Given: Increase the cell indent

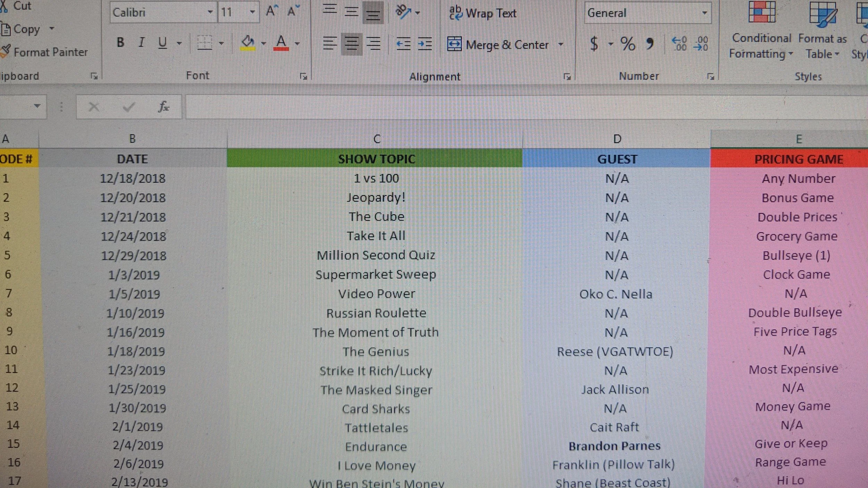Looking at the screenshot, I should (x=425, y=43).
